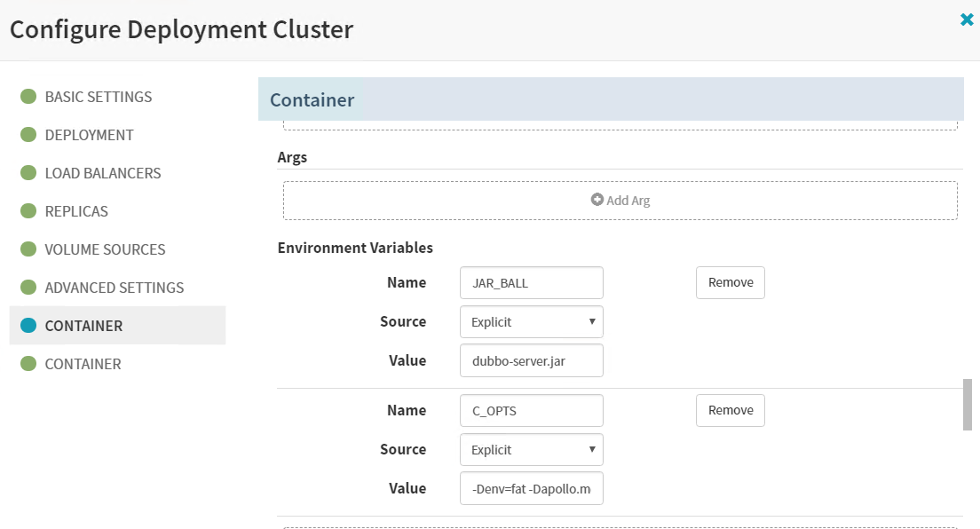Edit the JAR_BALL name field
The width and height of the screenshot is (980, 529).
click(x=531, y=282)
